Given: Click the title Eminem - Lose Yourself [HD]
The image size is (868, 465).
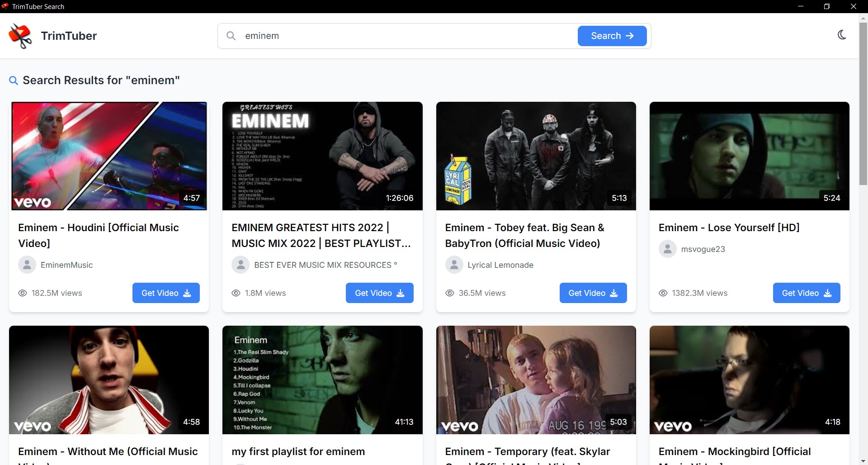Looking at the screenshot, I should [x=729, y=228].
